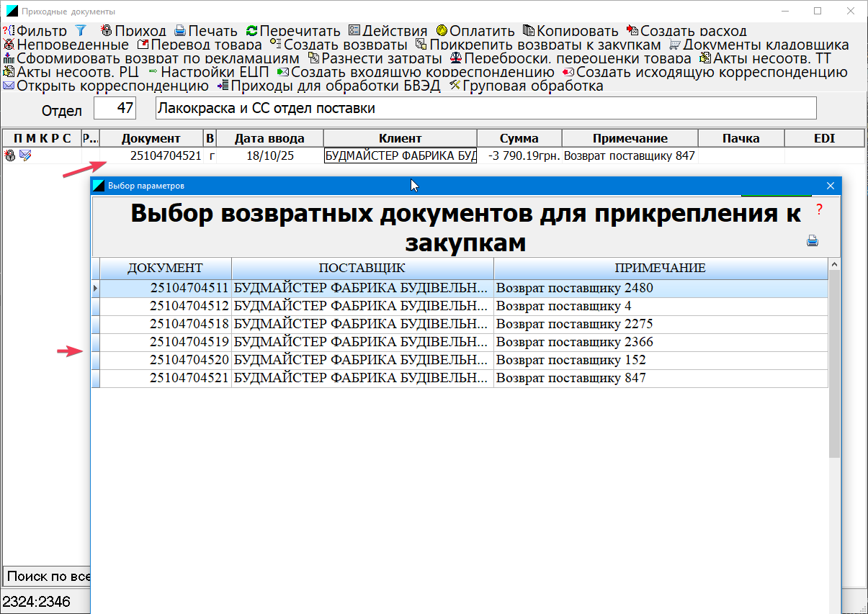Open Документы кладовщика
The width and height of the screenshot is (868, 614).
(759, 45)
